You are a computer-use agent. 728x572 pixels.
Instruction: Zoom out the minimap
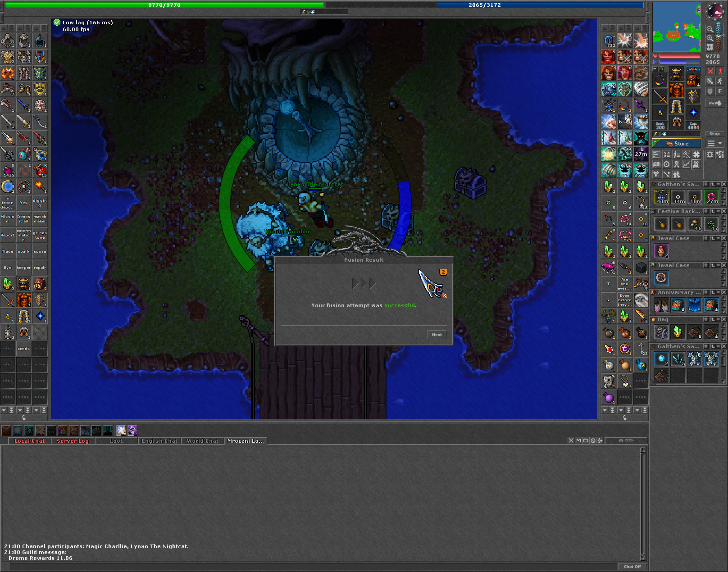click(x=710, y=29)
